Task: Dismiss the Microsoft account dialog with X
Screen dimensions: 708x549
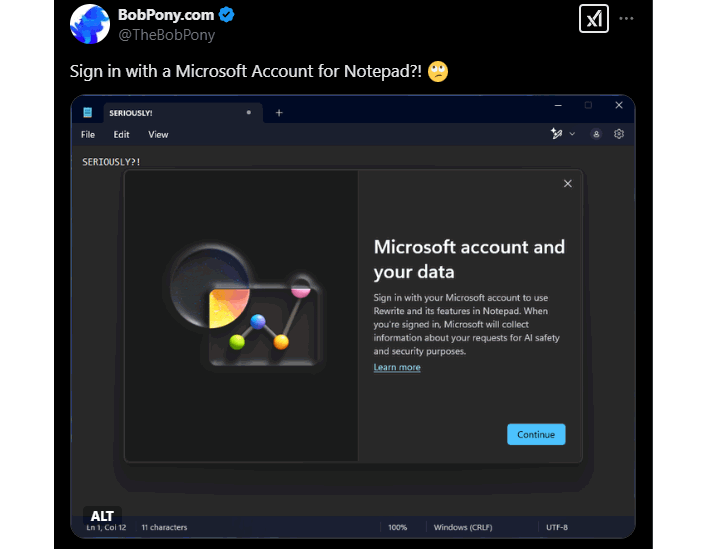Action: tap(568, 183)
